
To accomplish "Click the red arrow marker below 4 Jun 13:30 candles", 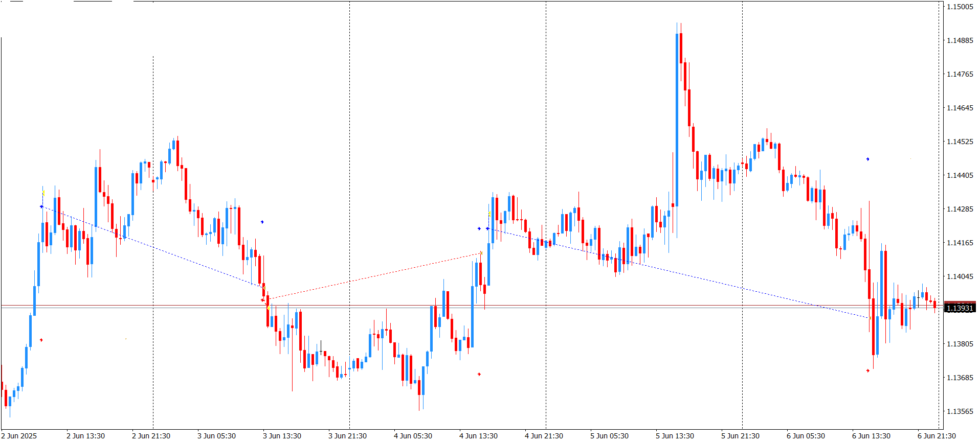I will tap(479, 375).
